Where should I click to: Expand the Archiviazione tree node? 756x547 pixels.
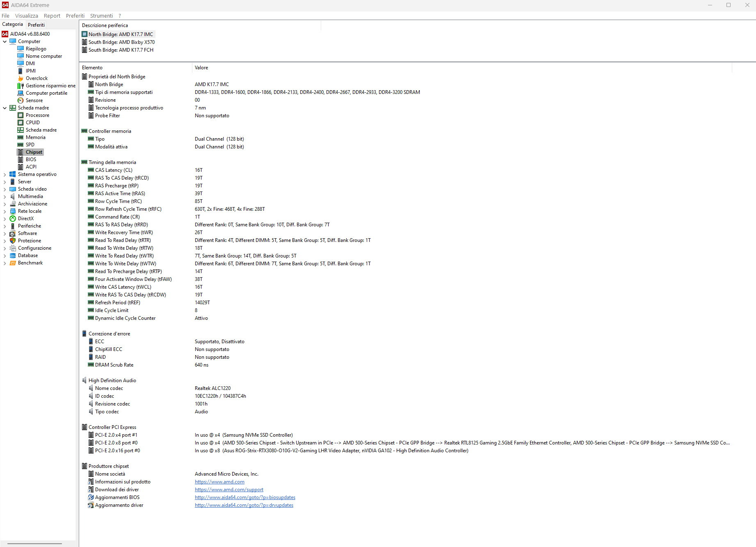coord(5,204)
